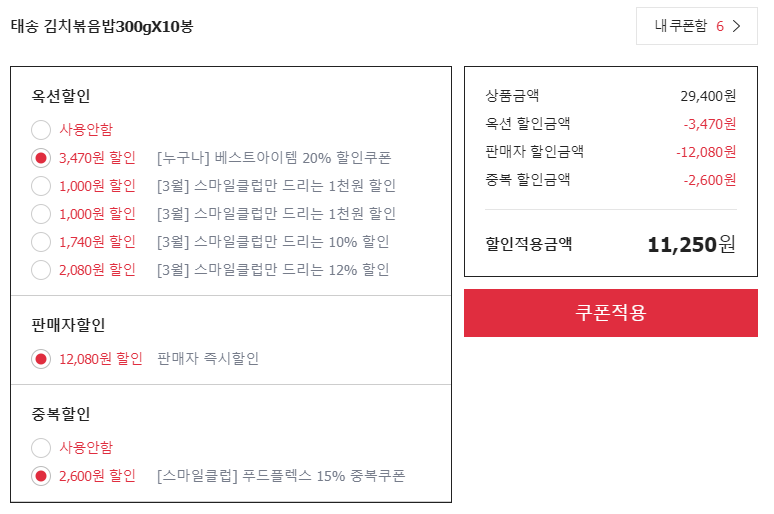
Task: Select 1,740원 할인 스마일클럽 10% coupon
Action: [x=41, y=242]
